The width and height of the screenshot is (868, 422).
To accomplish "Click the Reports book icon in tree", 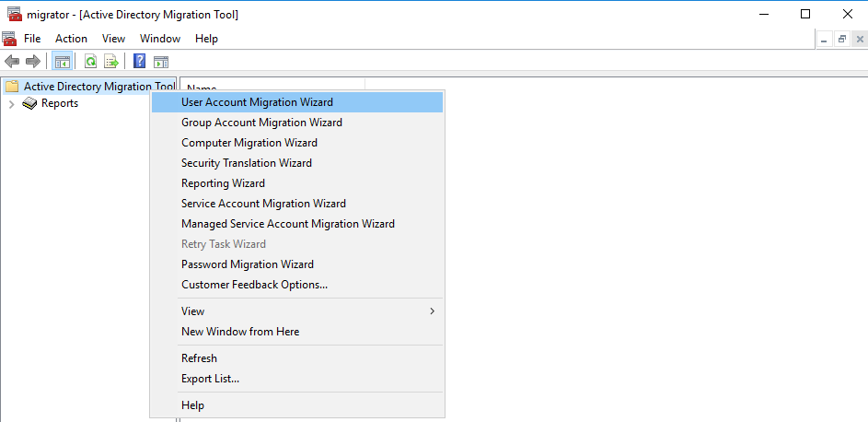I will click(29, 103).
